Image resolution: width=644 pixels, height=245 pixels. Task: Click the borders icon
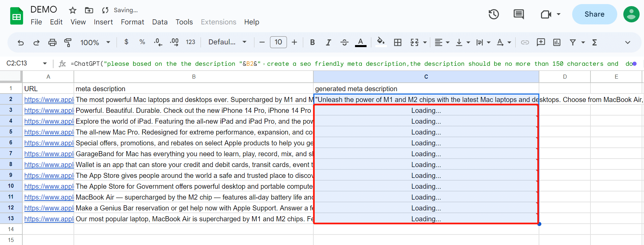click(398, 42)
